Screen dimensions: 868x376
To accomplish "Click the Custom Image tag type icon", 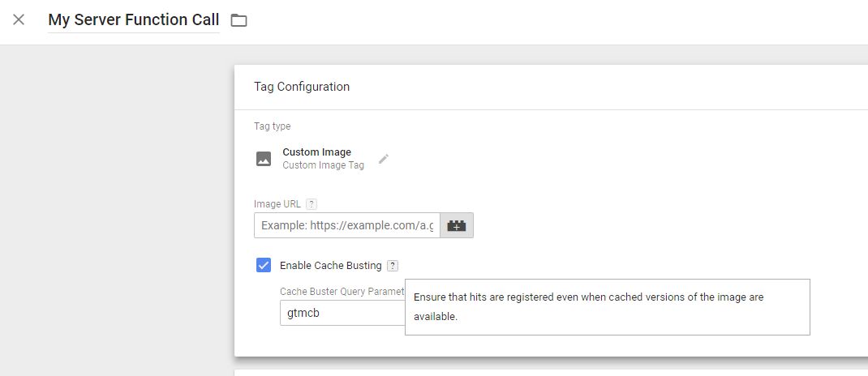I will coord(264,159).
